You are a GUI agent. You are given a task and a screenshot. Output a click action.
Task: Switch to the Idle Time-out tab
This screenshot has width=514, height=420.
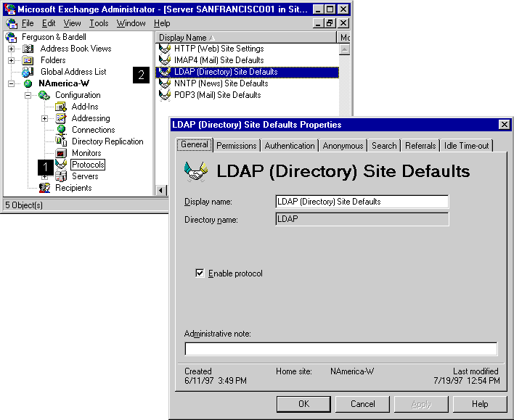[467, 146]
